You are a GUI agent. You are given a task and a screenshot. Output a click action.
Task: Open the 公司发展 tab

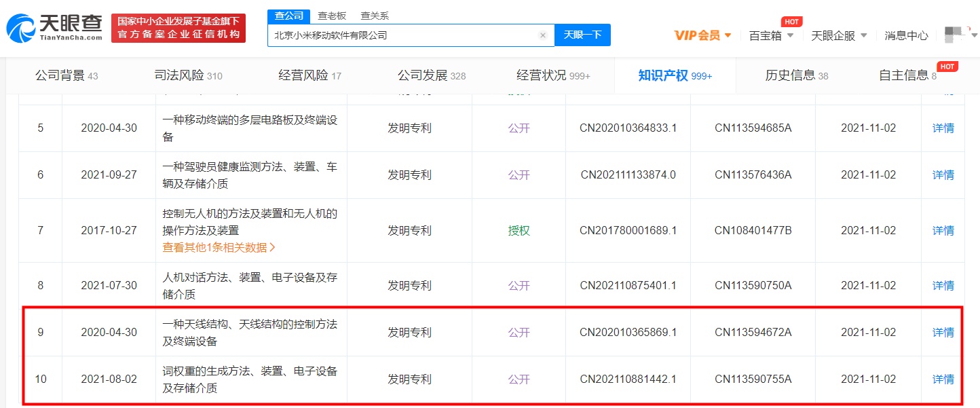click(432, 75)
